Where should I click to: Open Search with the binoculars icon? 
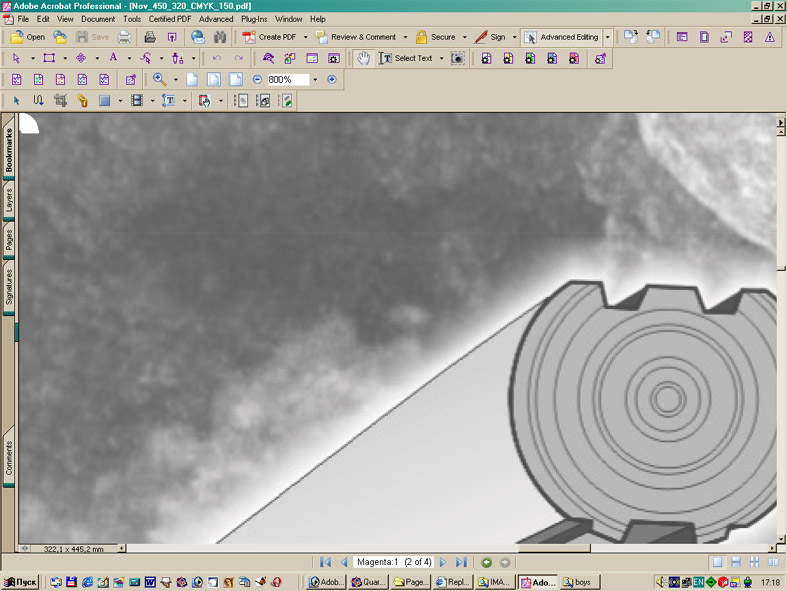pyautogui.click(x=220, y=37)
